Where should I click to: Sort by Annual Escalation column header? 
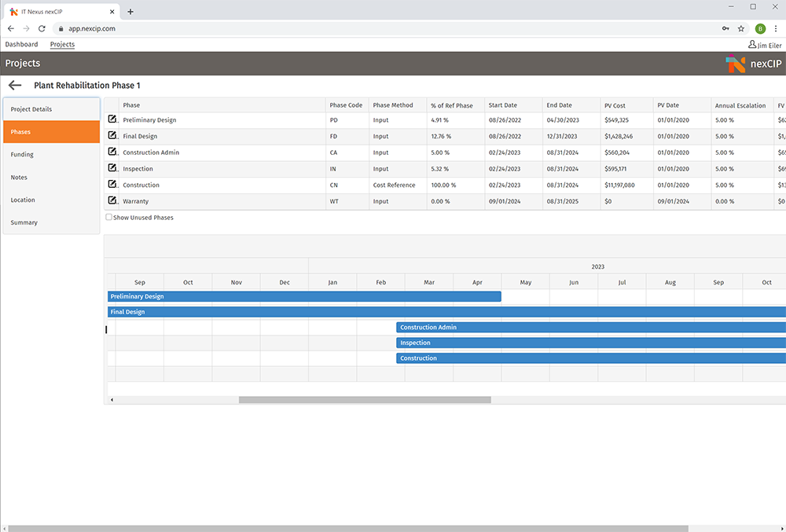point(742,105)
